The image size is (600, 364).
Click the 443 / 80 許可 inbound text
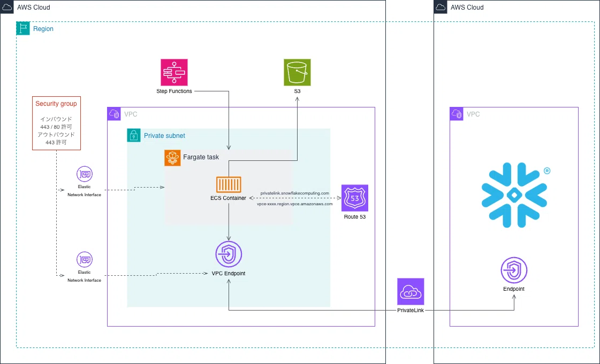[x=56, y=127]
